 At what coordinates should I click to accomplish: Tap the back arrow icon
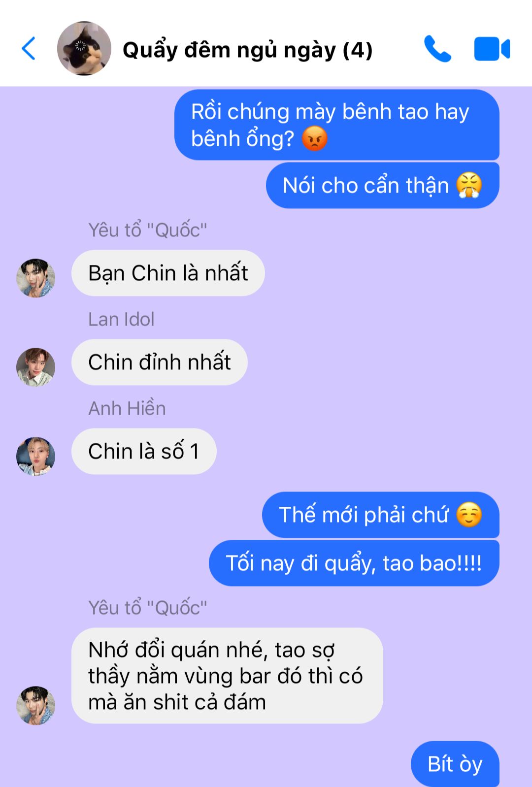(29, 49)
